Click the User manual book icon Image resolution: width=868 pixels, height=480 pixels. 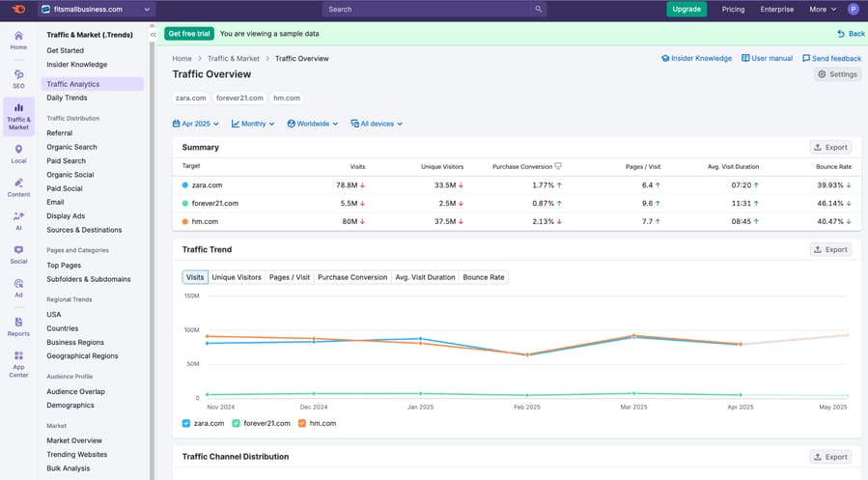click(745, 58)
